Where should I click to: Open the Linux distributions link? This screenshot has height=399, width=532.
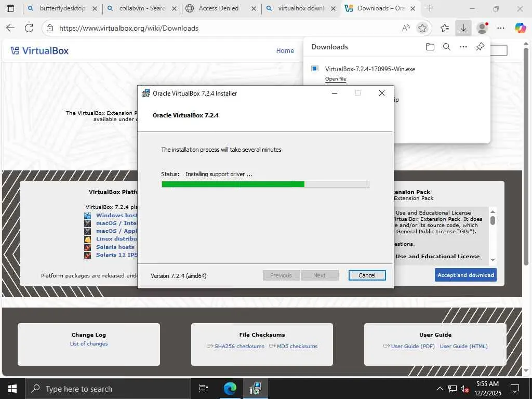point(117,239)
